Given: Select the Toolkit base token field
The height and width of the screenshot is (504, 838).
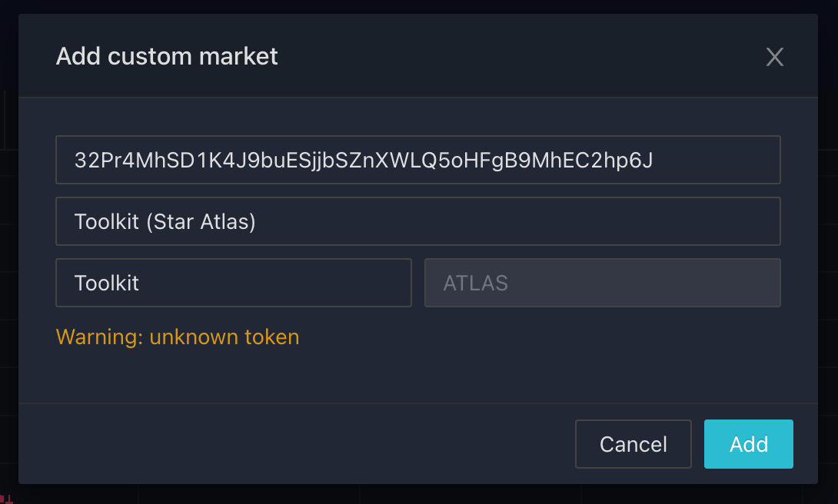Looking at the screenshot, I should 233,283.
